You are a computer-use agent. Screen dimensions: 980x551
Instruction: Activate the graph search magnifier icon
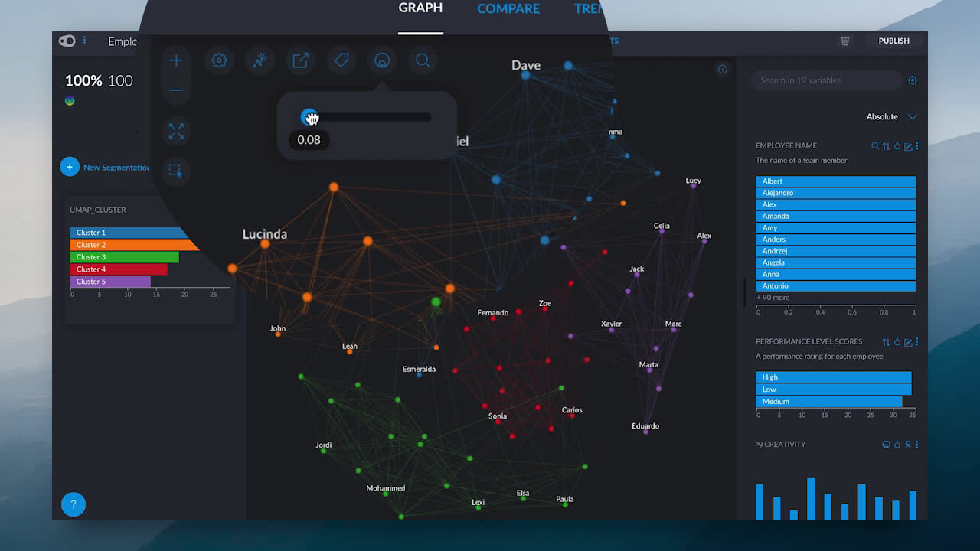pos(423,60)
